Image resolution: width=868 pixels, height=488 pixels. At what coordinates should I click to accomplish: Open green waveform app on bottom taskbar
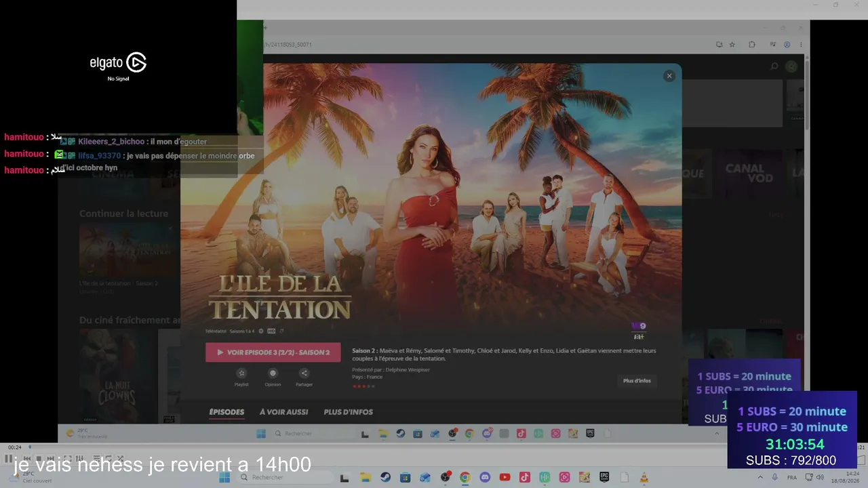pyautogui.click(x=545, y=477)
